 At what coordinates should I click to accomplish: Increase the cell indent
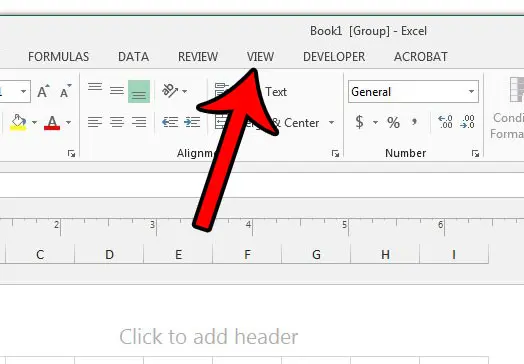192,122
